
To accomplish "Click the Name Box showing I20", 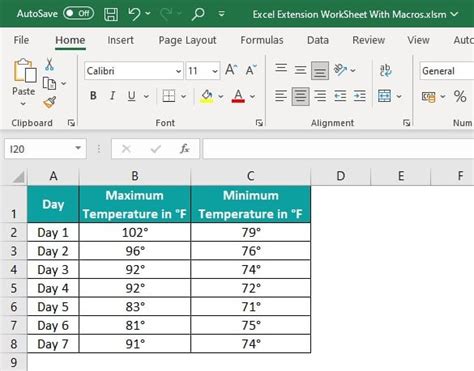I will [x=45, y=149].
